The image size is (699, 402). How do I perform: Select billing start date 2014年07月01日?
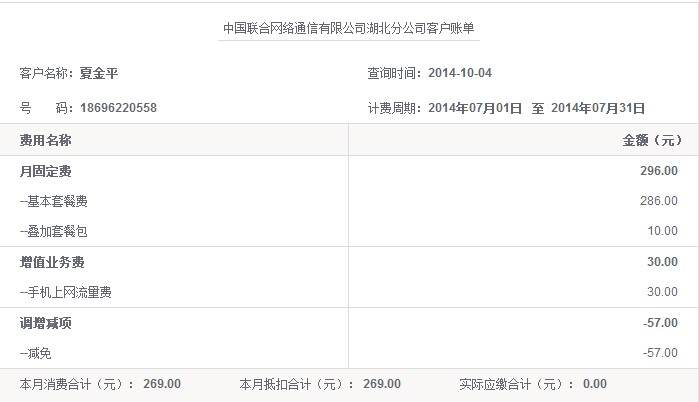[475, 108]
